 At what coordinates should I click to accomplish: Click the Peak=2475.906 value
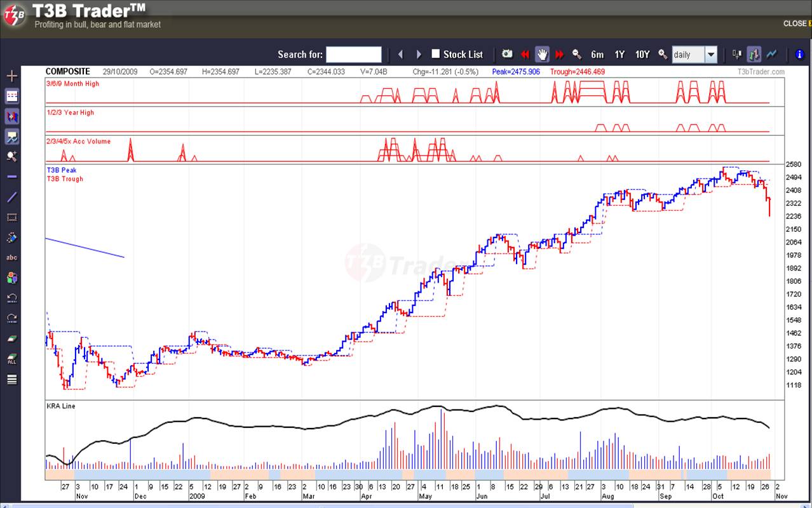point(516,72)
